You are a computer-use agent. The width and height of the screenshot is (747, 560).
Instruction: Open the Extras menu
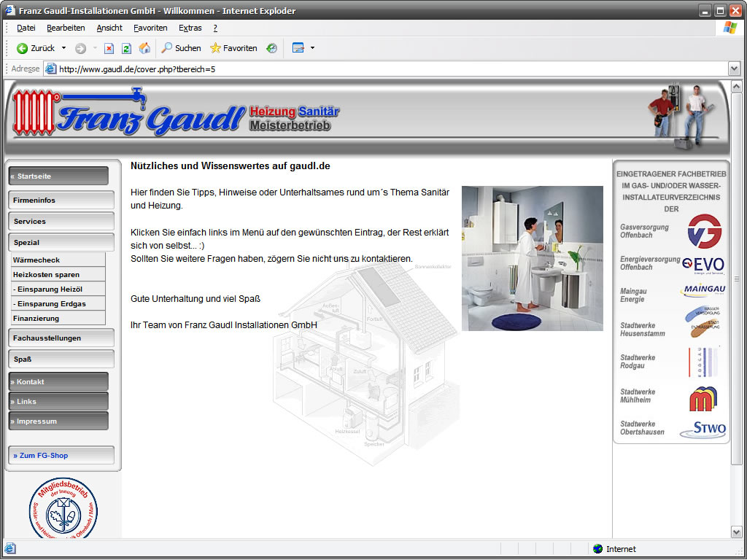coord(190,28)
